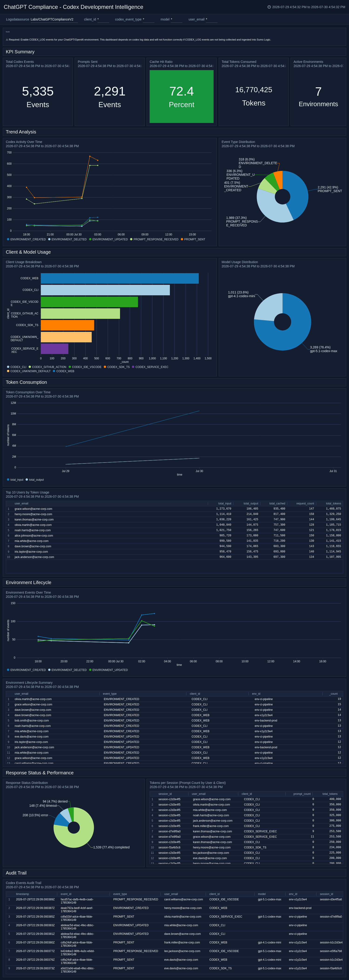Image resolution: width=349 pixels, height=980 pixels.
Task: Sort Audit Trail by event_id column
Action: tap(66, 894)
